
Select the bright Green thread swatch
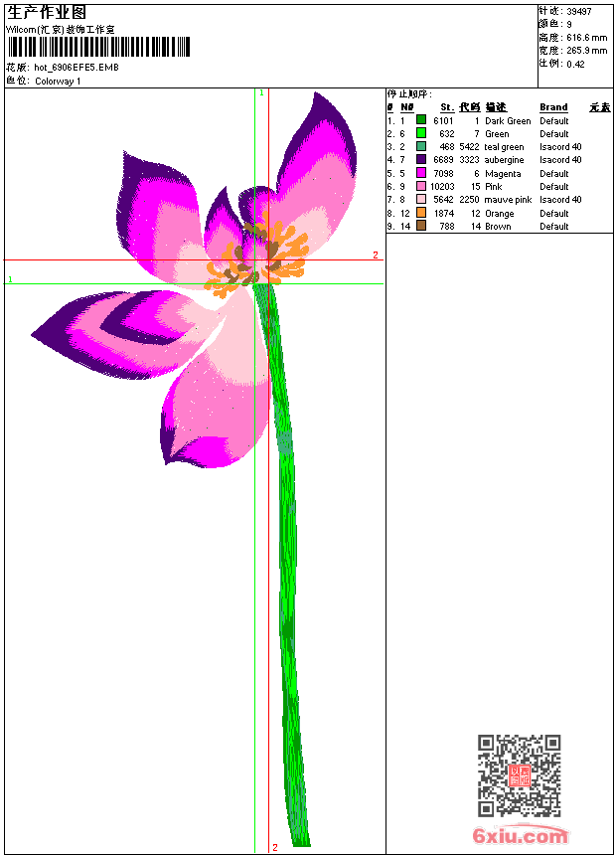(x=421, y=133)
